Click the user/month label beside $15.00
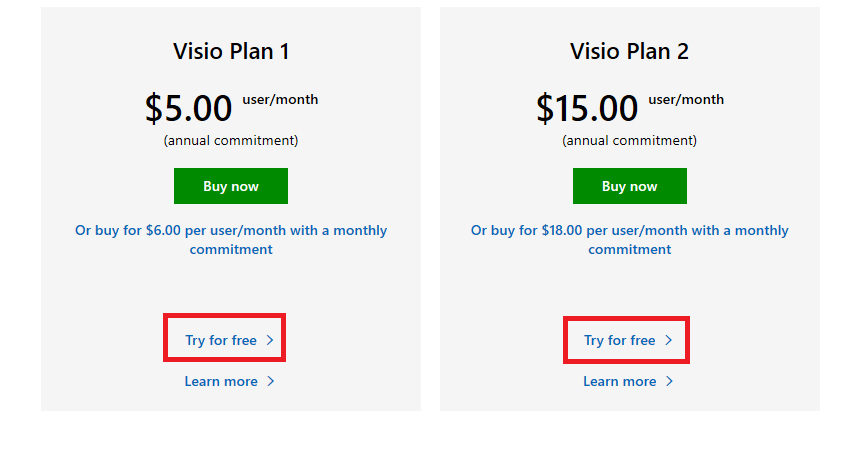This screenshot has height=463, width=855. point(686,99)
